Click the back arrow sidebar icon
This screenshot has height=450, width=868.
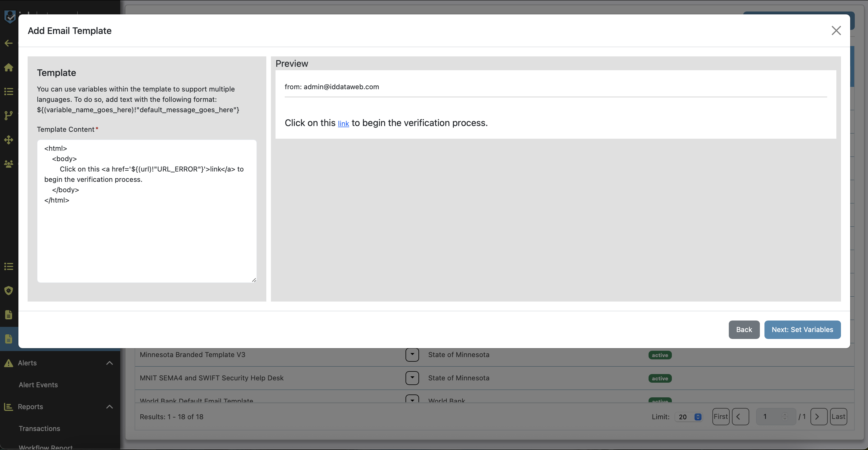9,43
